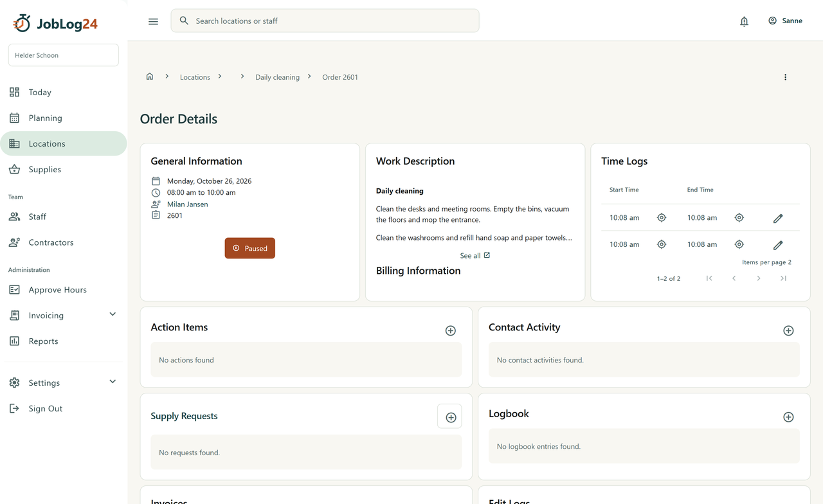Screen dimensions: 823x504
Task: Click the home breadcrumb icon
Action: click(150, 76)
